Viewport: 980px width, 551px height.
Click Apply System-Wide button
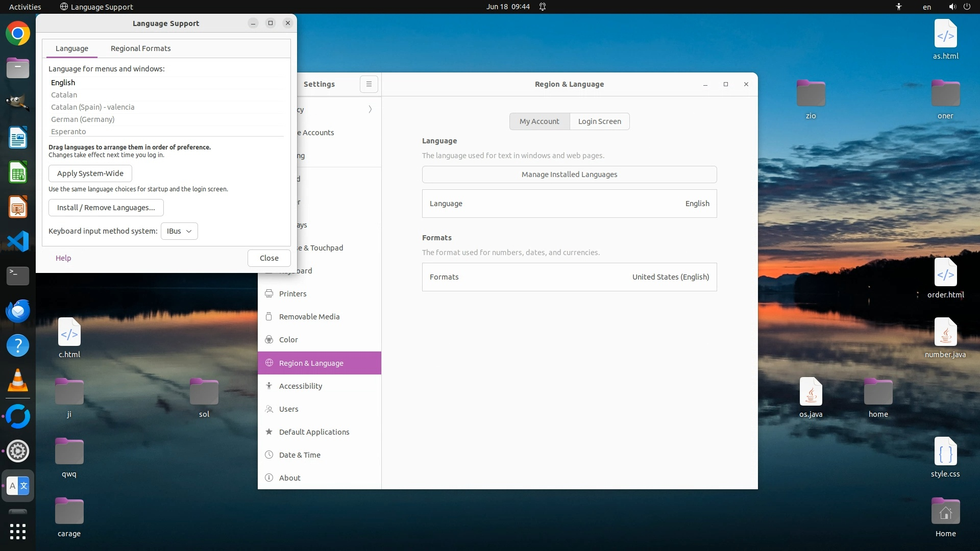click(x=90, y=173)
